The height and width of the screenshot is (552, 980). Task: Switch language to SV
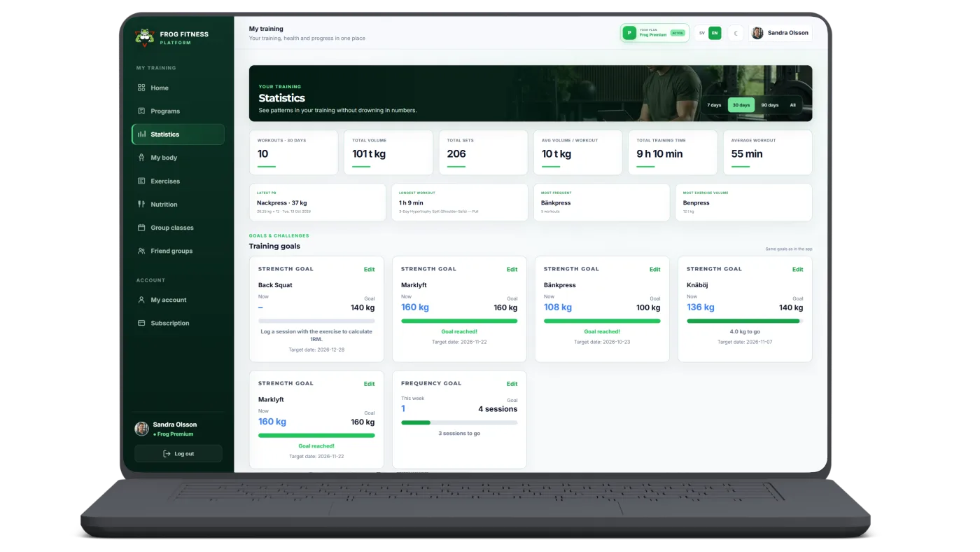click(x=702, y=33)
